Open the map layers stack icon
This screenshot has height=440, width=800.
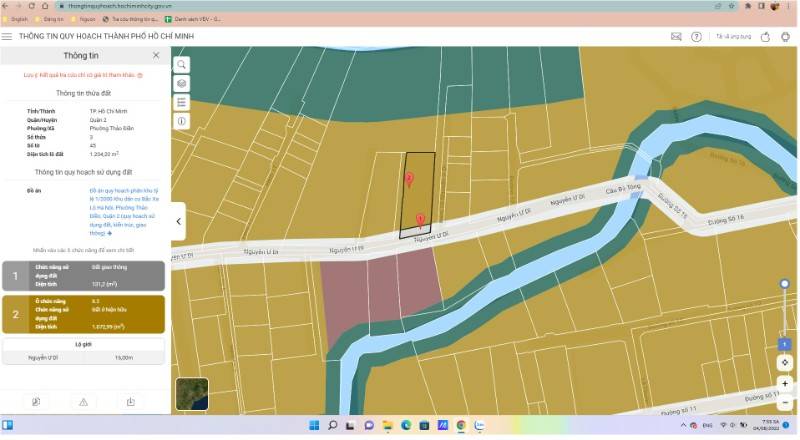click(181, 83)
